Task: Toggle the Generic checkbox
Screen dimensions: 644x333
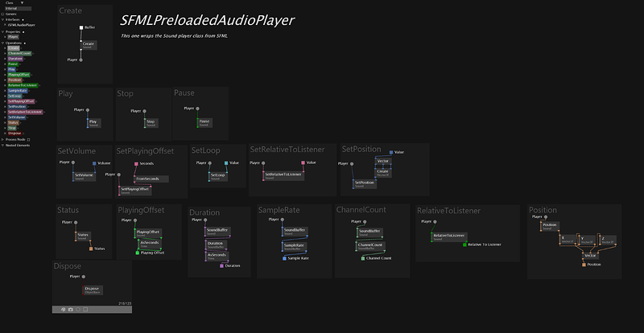Action: [x=2, y=14]
